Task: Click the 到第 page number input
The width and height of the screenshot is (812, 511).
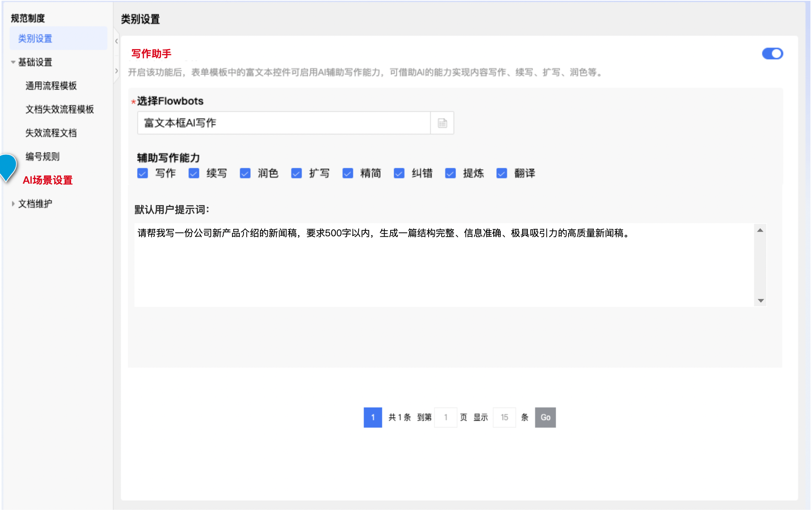Action: coord(446,417)
